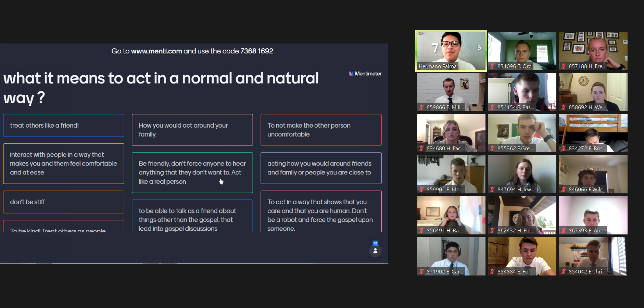Click muted mic icon on 834680 H. Pac tile
Screen dimensions: 644x308
pyautogui.click(x=421, y=149)
